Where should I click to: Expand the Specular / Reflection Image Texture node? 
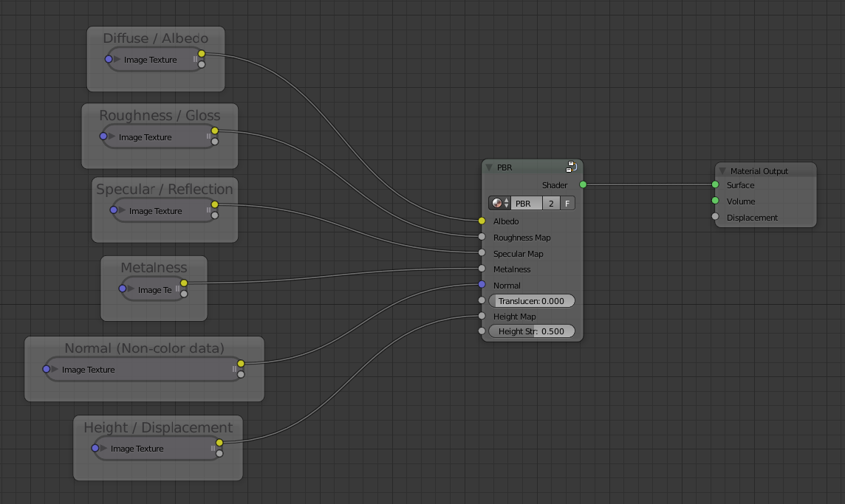[122, 210]
